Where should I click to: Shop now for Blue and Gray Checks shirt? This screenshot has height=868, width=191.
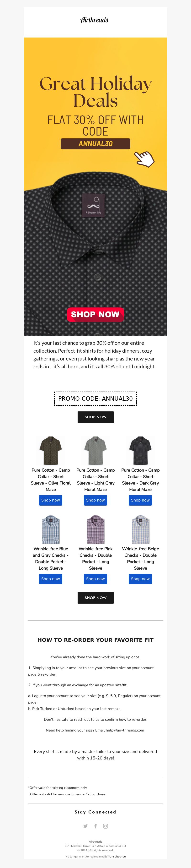tap(51, 579)
